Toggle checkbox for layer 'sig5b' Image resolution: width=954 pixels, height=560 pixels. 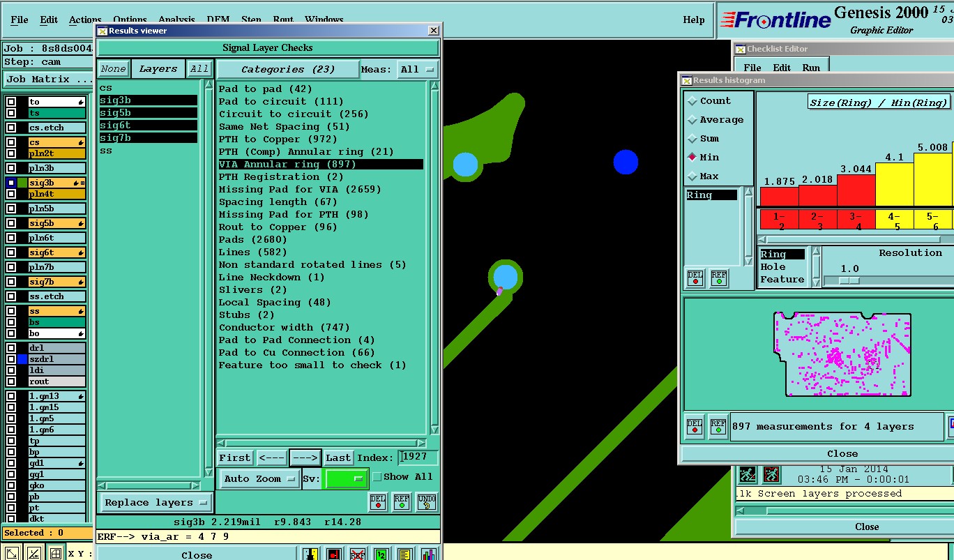[x=10, y=223]
